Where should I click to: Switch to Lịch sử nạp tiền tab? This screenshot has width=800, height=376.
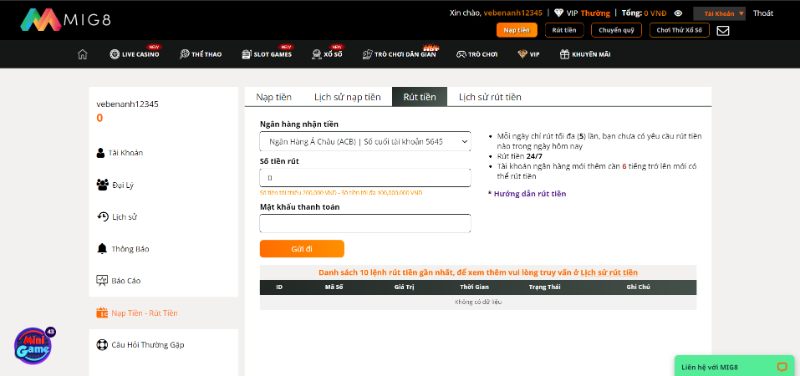347,97
